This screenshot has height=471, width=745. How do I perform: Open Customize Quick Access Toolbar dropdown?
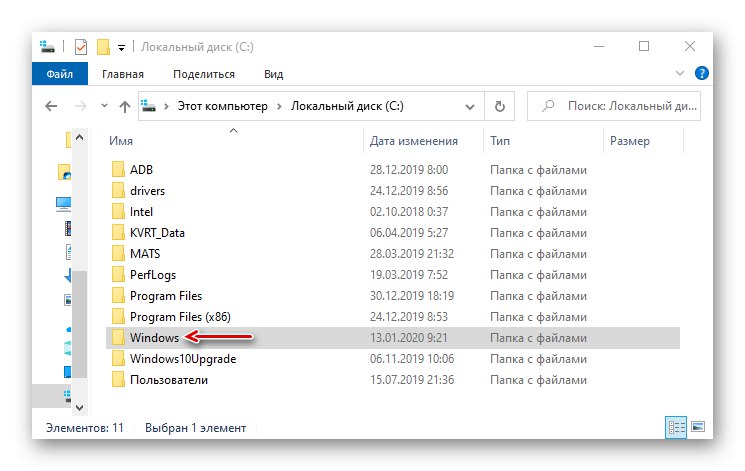tap(121, 47)
